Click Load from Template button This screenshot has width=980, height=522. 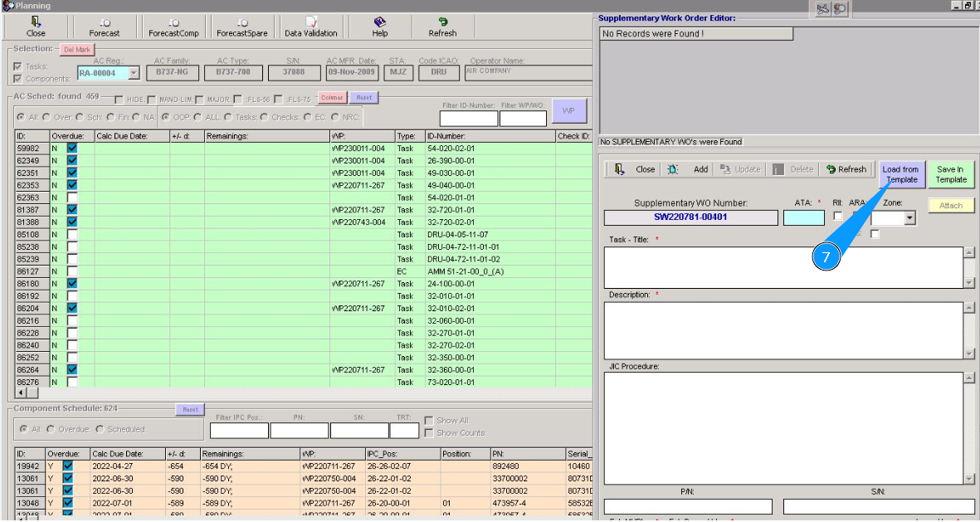point(900,174)
